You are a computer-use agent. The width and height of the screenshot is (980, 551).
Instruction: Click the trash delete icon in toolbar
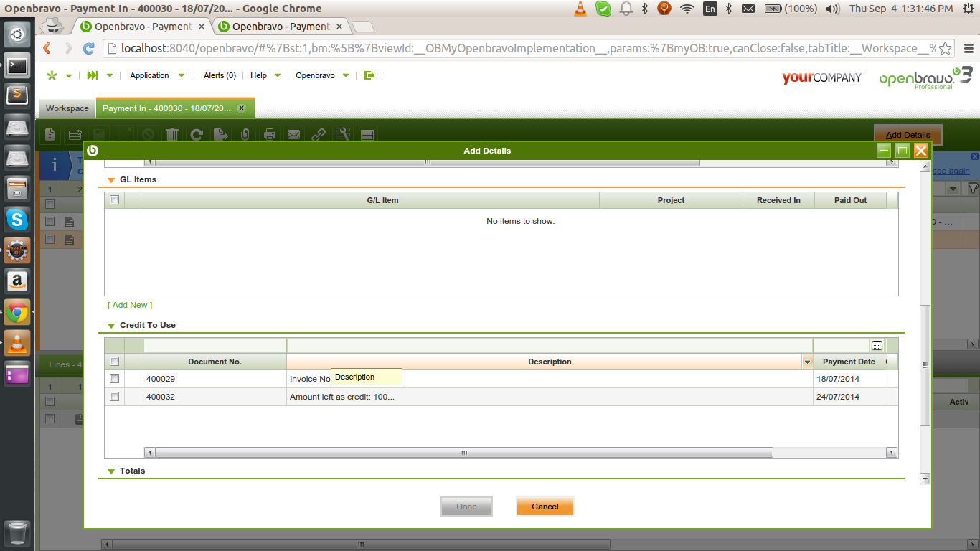[x=172, y=134]
